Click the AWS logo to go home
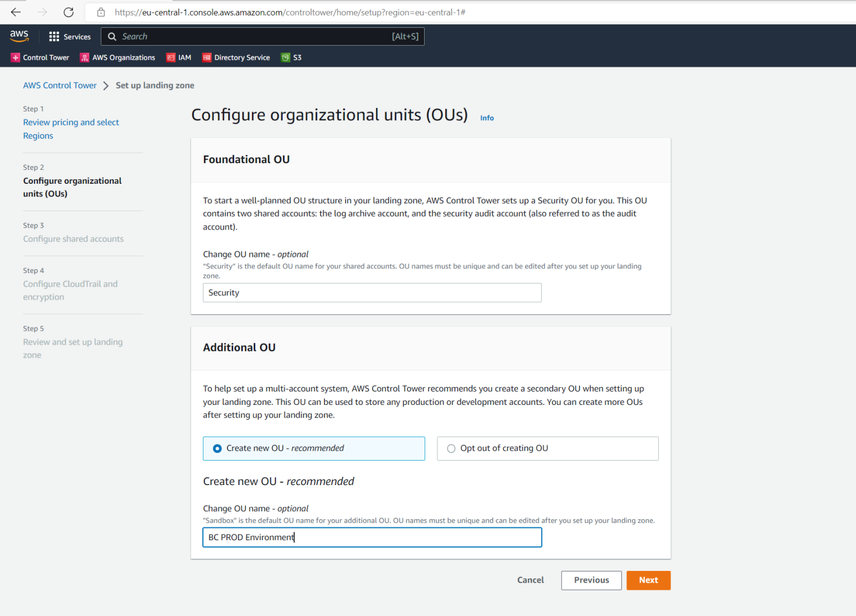 (x=19, y=36)
